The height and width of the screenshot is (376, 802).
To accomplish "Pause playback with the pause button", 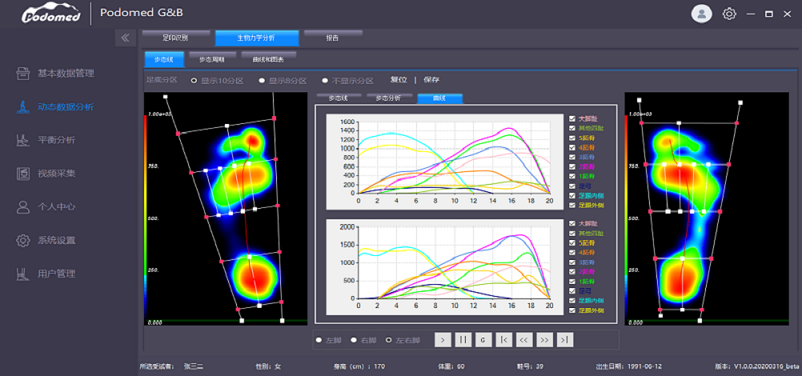I will (463, 340).
